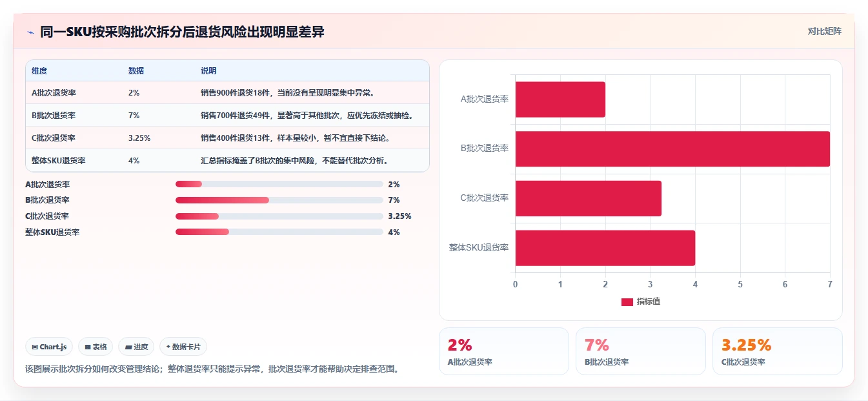
Task: Click the B批次退货率 chart axis label
Action: (485, 149)
